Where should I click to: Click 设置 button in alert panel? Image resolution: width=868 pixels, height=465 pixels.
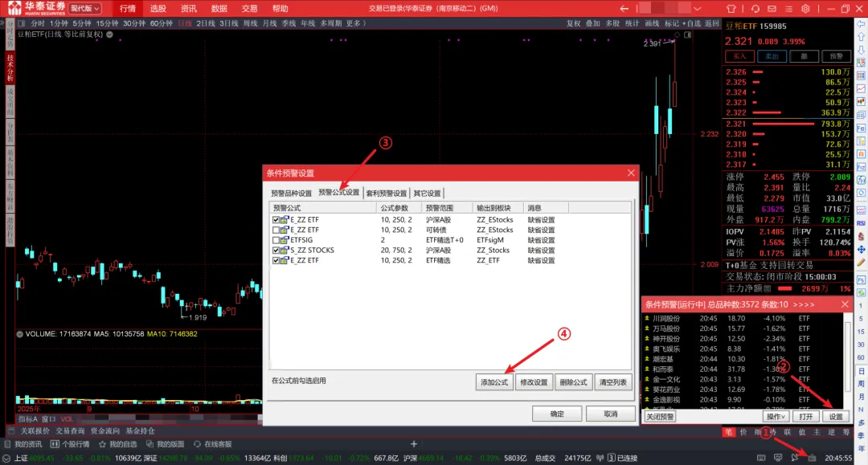[x=836, y=416]
